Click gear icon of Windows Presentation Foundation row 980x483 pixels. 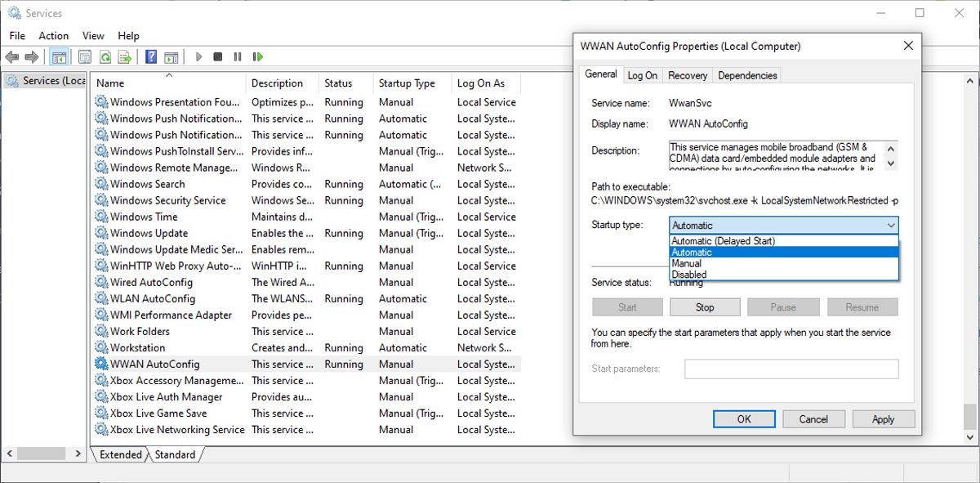pyautogui.click(x=101, y=102)
